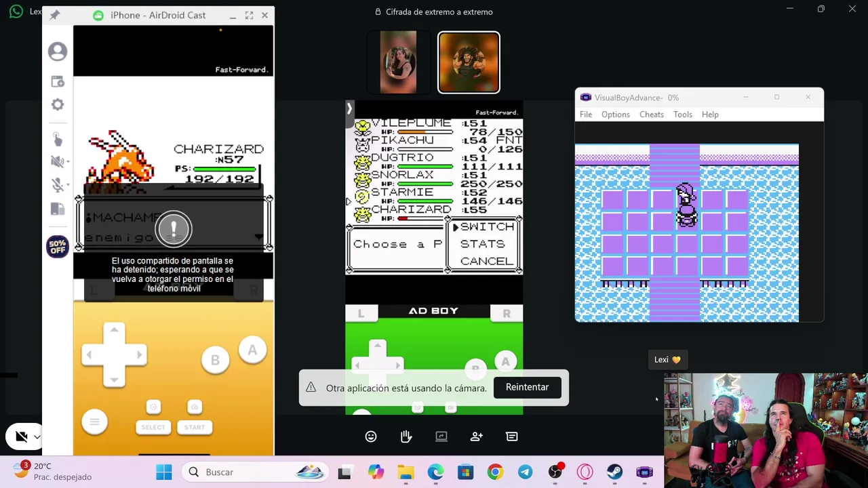Image resolution: width=868 pixels, height=488 pixels.
Task: Pin the AirDroid Cast window on top
Action: 55,15
